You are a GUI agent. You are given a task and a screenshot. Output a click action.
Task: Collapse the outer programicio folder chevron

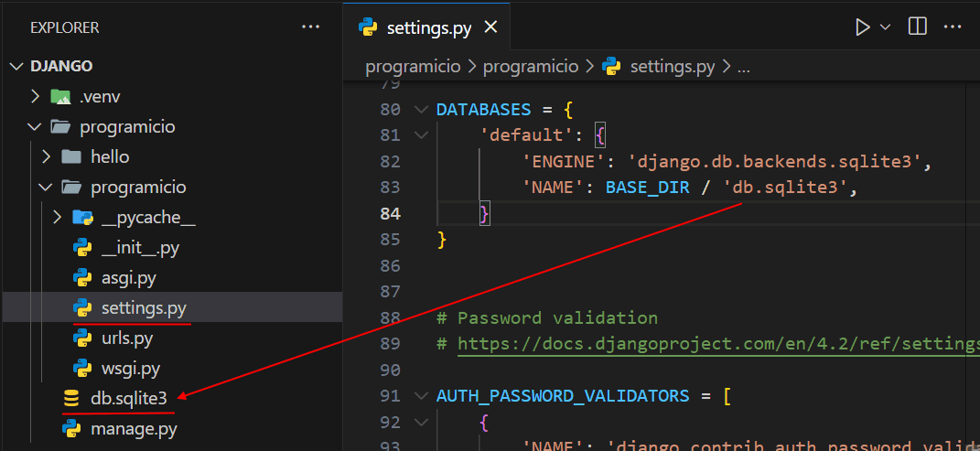click(x=33, y=127)
